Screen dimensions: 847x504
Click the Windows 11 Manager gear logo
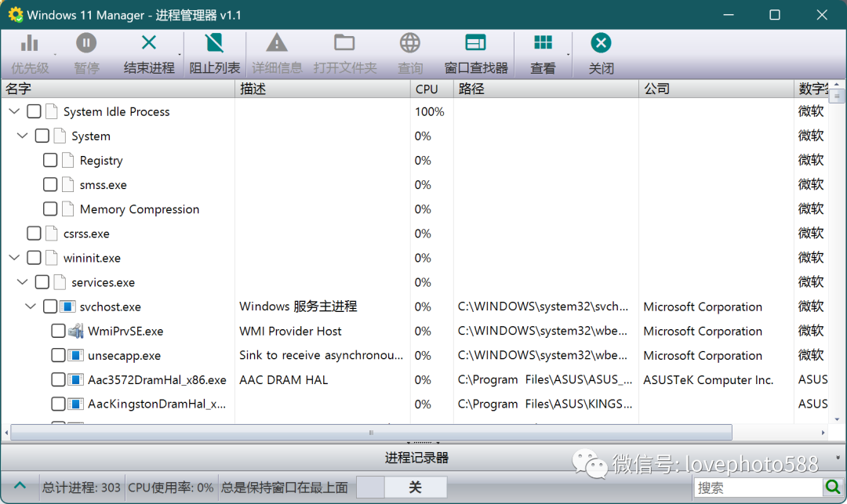15,15
